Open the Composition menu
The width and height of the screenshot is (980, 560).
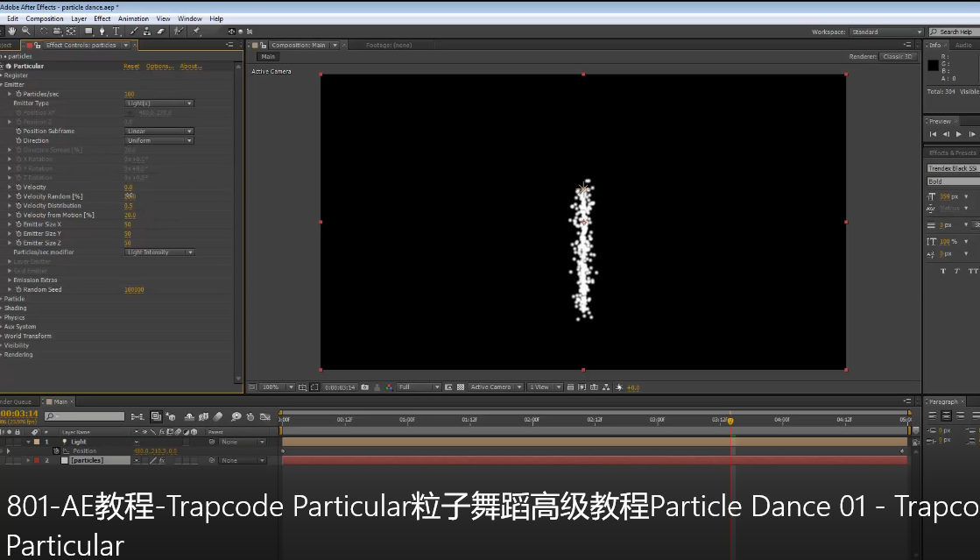(x=45, y=18)
